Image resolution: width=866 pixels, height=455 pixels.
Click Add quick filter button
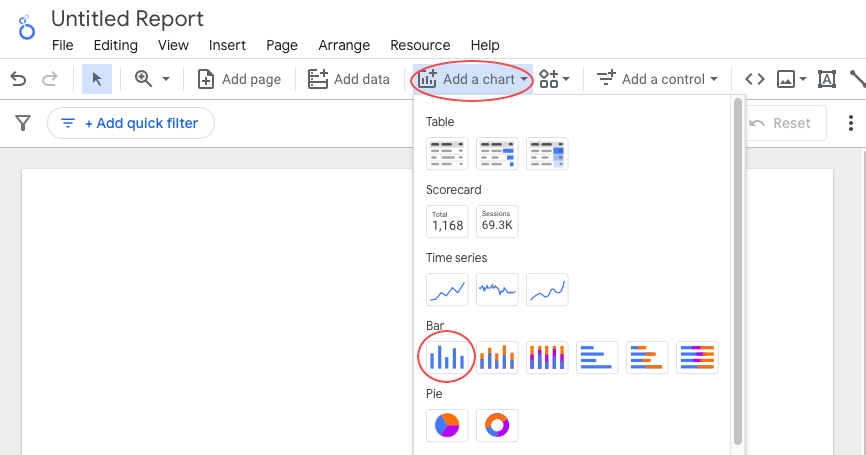(x=131, y=123)
